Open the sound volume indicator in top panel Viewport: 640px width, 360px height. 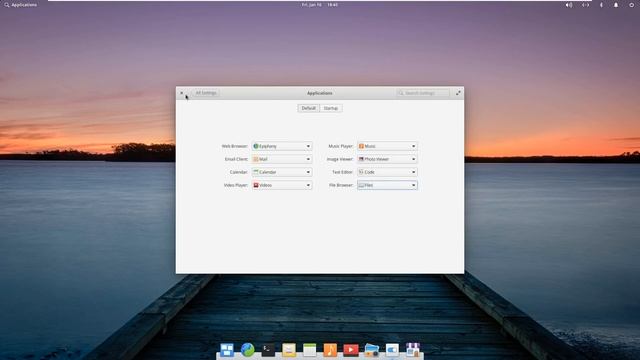pos(569,5)
